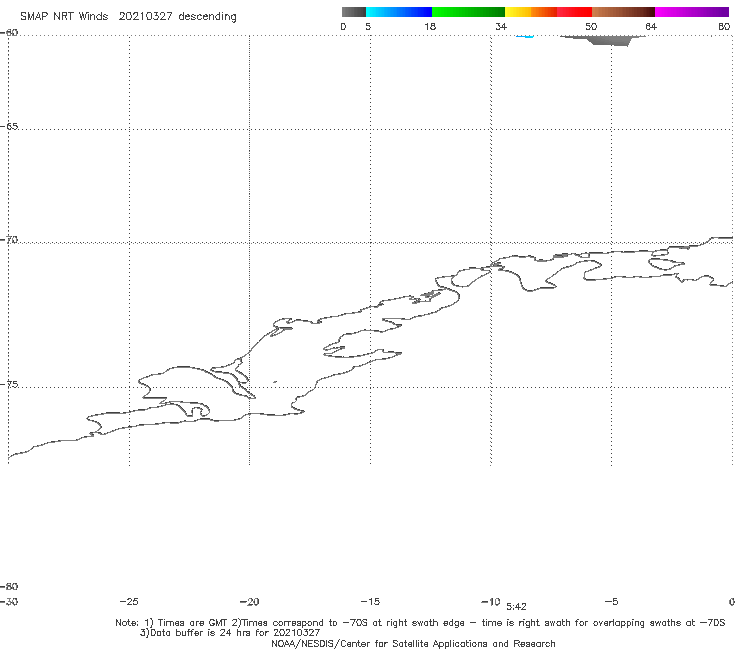Image resolution: width=740 pixels, height=650 pixels.
Task: Click the -20 longitude axis label
Action: click(x=250, y=601)
